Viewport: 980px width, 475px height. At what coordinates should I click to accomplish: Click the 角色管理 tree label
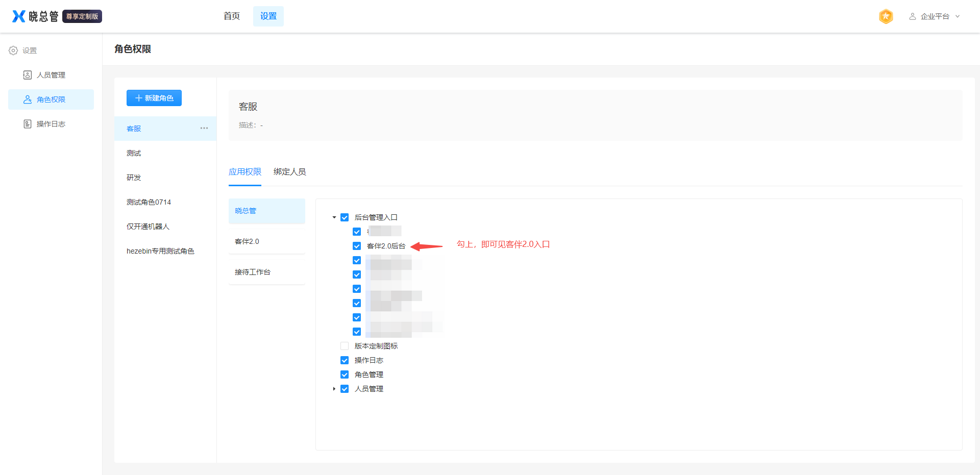tap(369, 374)
